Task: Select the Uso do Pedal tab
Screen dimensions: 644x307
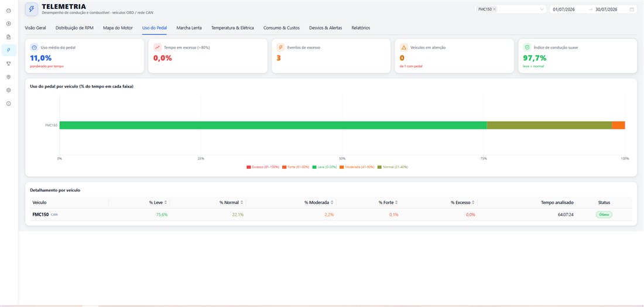Action: [155, 28]
